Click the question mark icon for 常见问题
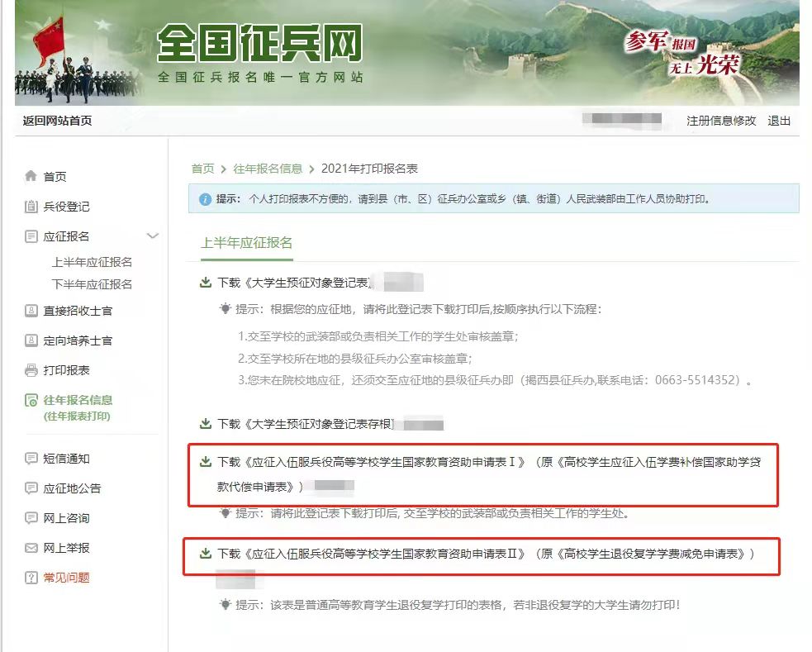812x652 pixels. coord(31,578)
